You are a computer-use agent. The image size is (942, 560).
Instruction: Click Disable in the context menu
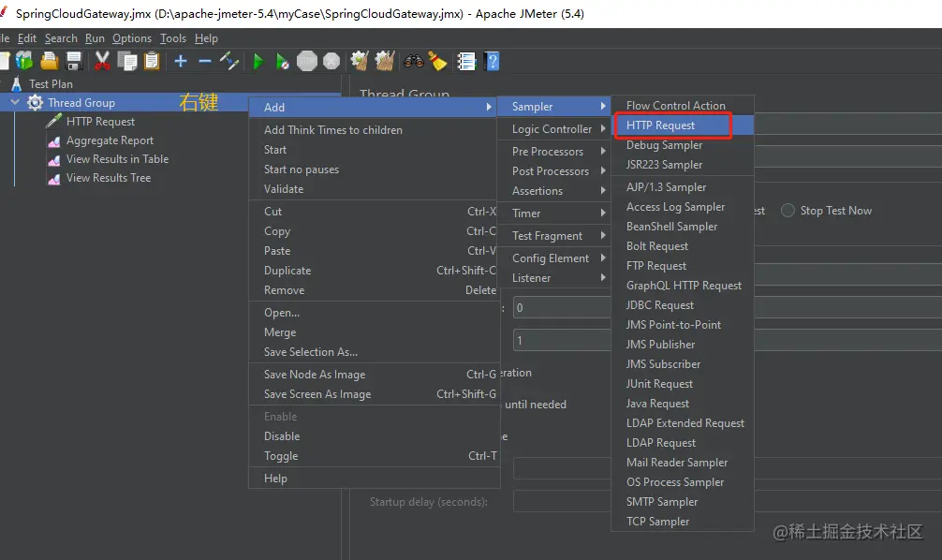375,436
